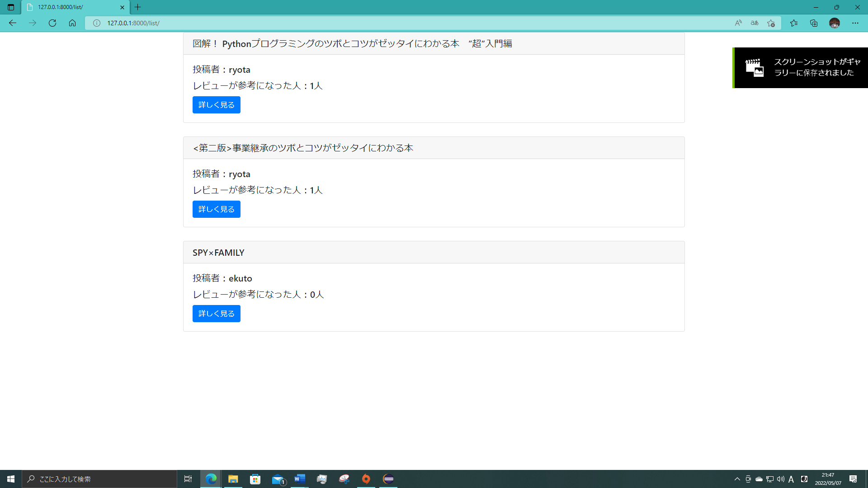Open the screenshot saved notification
This screenshot has width=868, height=488.
(x=800, y=68)
